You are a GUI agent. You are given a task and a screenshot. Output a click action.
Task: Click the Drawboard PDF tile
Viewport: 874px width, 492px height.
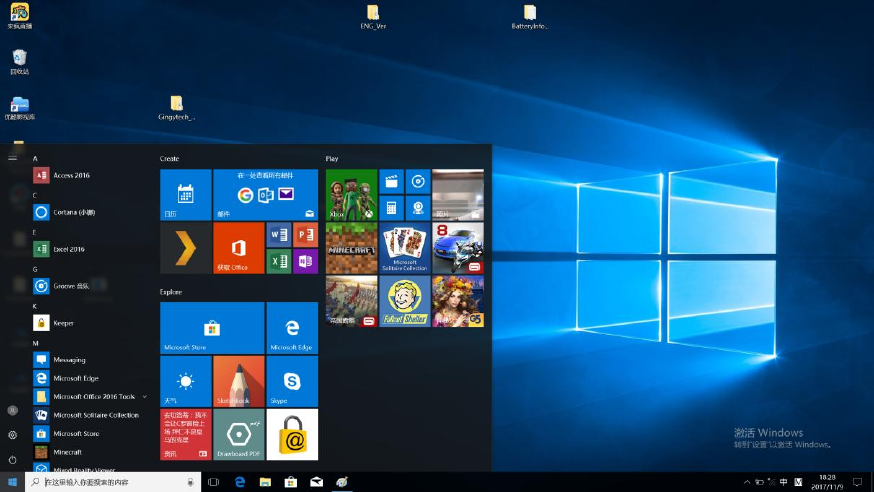coord(238,434)
